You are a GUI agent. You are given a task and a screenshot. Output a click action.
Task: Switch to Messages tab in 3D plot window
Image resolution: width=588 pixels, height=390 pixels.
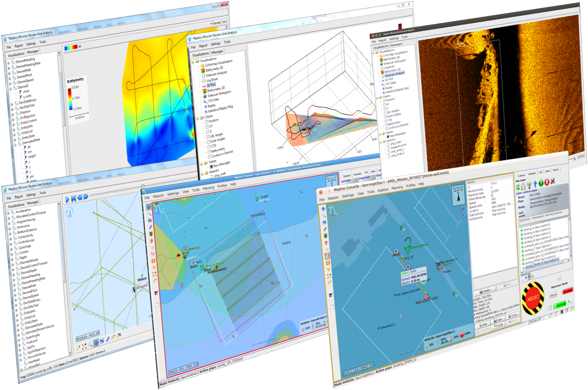pyautogui.click(x=218, y=52)
